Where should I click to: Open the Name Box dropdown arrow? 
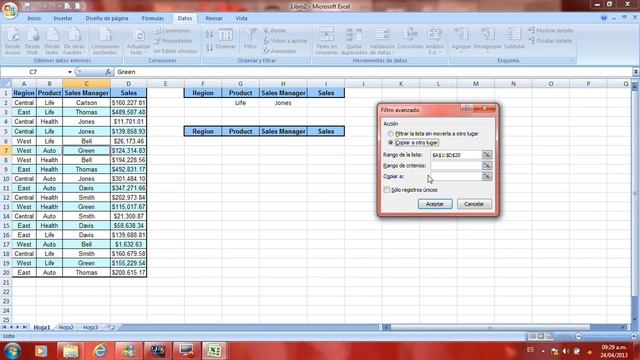pyautogui.click(x=70, y=72)
